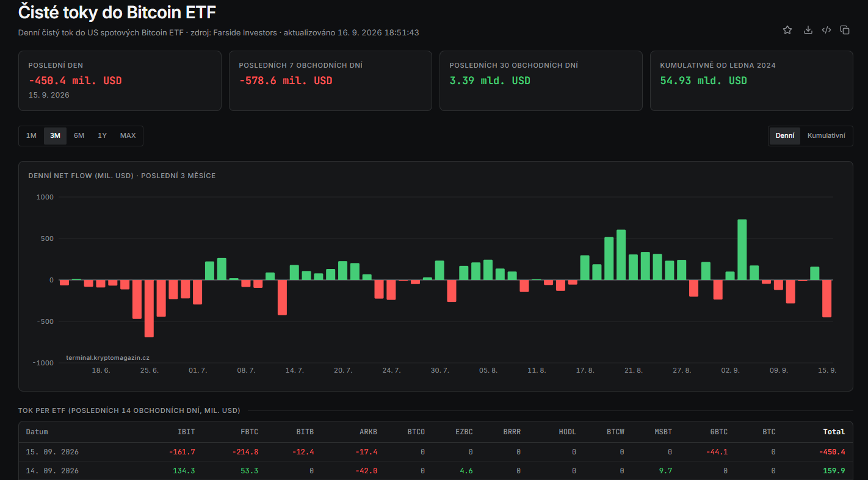
Task: Click the copy icon at top right
Action: (845, 30)
